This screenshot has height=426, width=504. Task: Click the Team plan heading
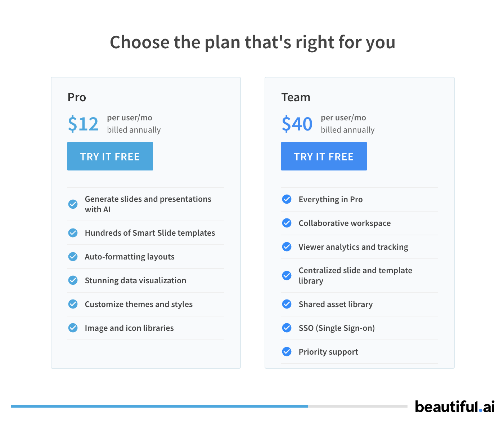coord(296,97)
